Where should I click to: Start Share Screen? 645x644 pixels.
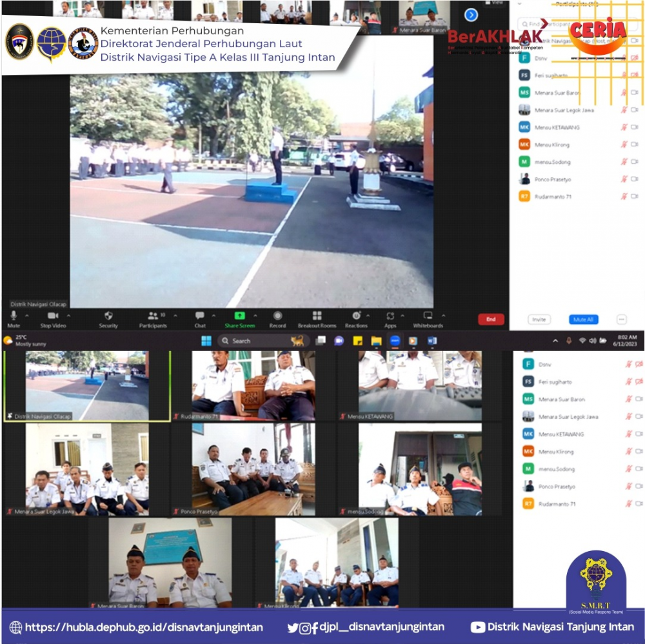(x=239, y=319)
